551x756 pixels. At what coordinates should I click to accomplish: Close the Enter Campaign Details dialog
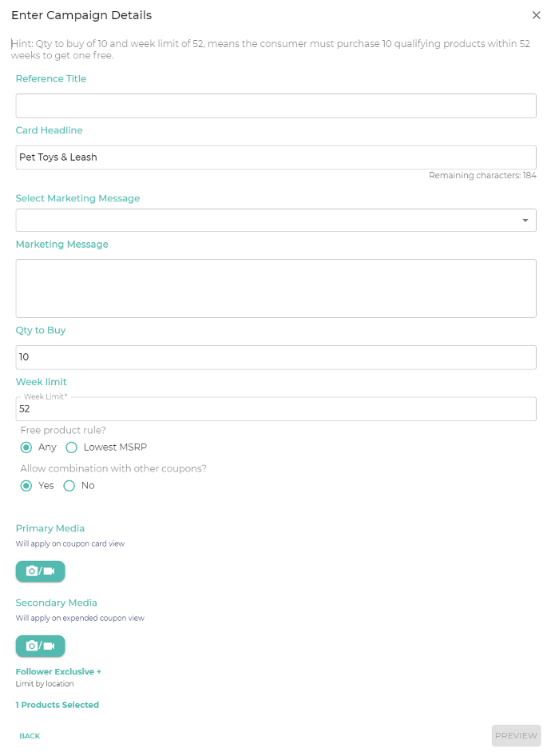(536, 15)
